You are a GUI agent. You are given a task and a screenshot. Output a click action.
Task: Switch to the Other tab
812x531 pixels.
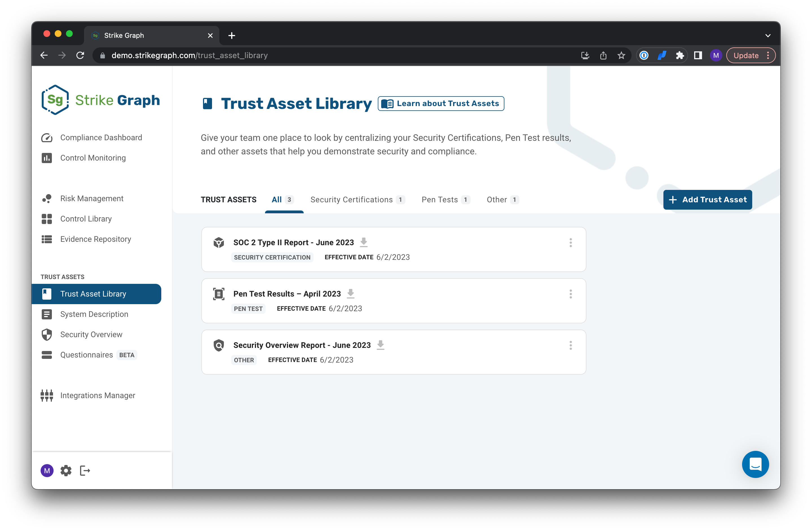tap(503, 200)
